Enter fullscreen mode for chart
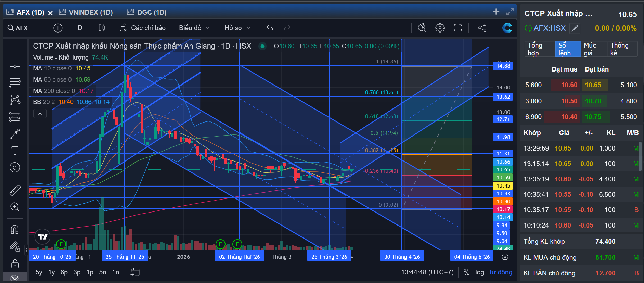The image size is (644, 283). [458, 28]
